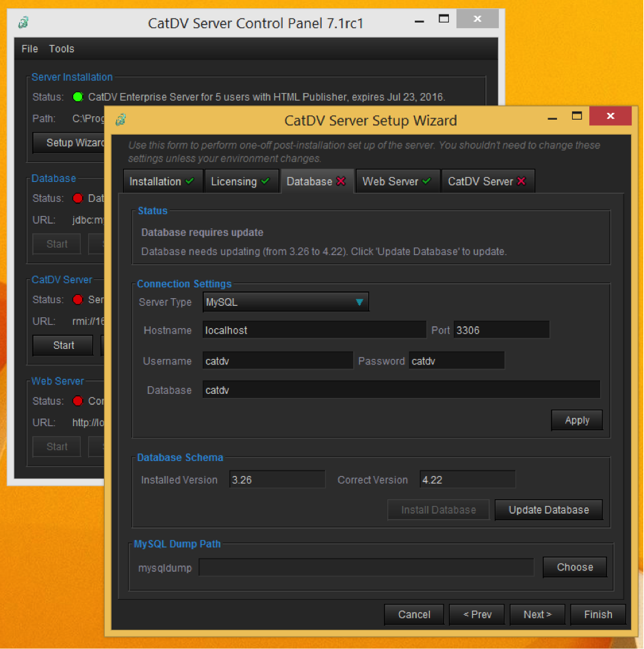This screenshot has width=644, height=649.
Task: Go to the Next wizard step
Action: coord(537,614)
